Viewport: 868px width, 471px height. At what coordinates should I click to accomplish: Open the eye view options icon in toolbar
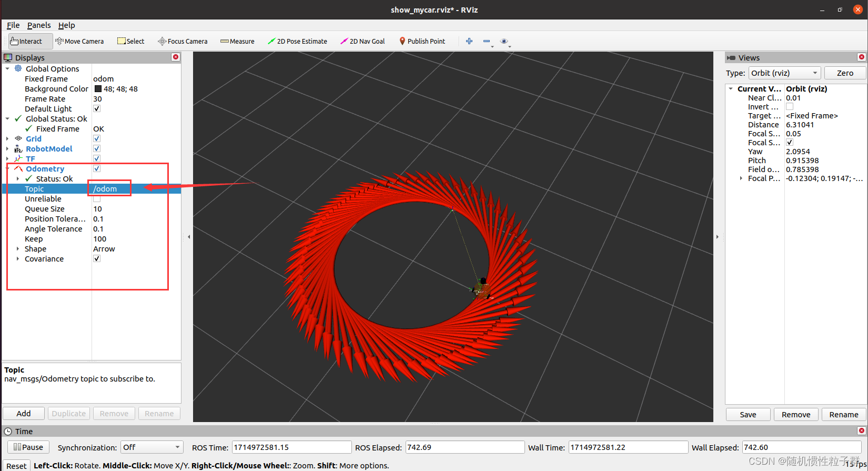(x=504, y=41)
